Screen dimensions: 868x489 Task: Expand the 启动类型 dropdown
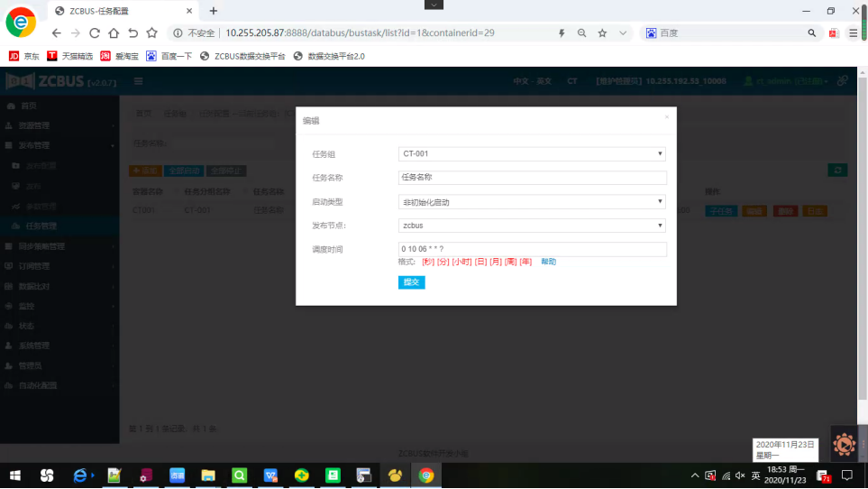[532, 202]
